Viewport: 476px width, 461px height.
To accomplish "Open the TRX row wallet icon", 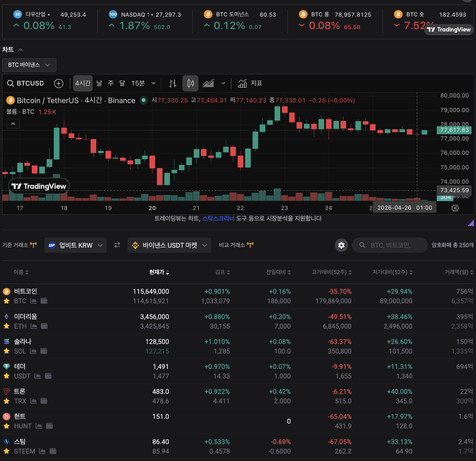I will pos(44,401).
